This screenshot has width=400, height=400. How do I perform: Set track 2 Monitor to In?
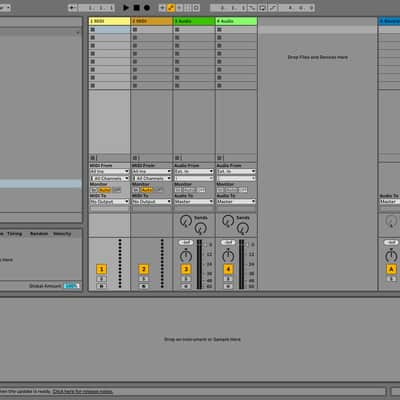136,190
